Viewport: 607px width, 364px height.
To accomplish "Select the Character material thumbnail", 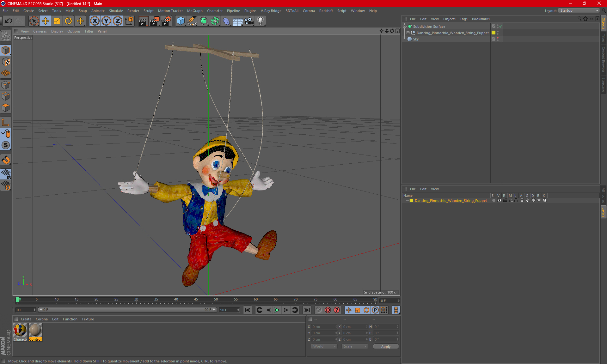I will [20, 332].
